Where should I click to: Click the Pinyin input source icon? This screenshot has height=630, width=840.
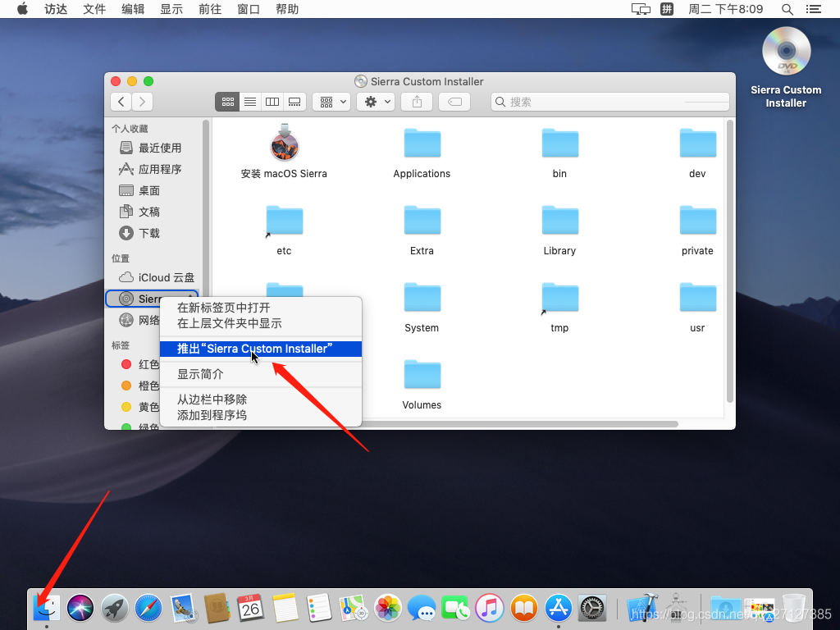(667, 9)
